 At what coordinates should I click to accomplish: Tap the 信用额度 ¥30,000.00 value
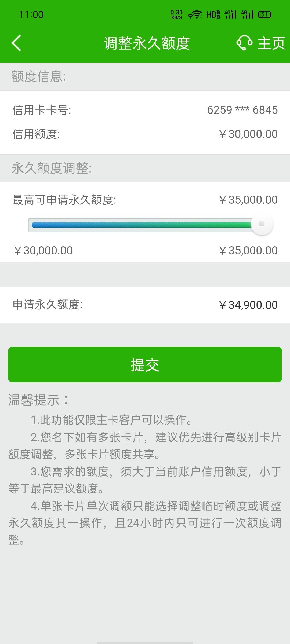click(x=248, y=134)
